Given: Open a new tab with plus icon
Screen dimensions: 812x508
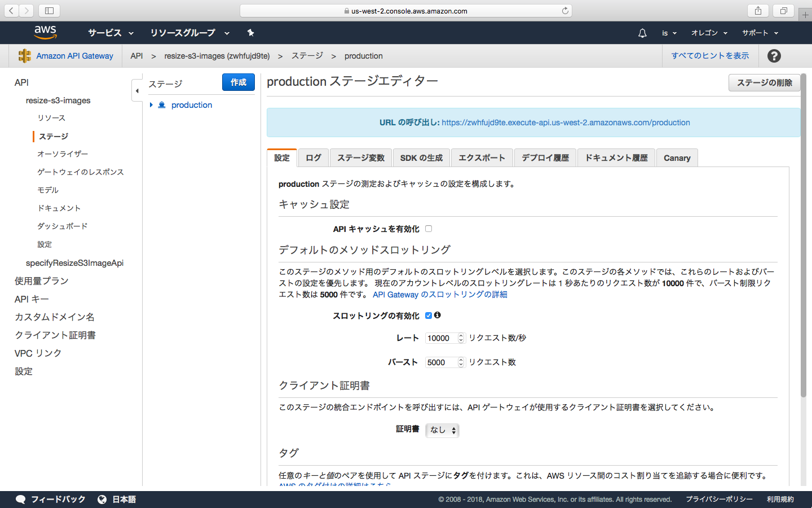Looking at the screenshot, I should pyautogui.click(x=805, y=15).
